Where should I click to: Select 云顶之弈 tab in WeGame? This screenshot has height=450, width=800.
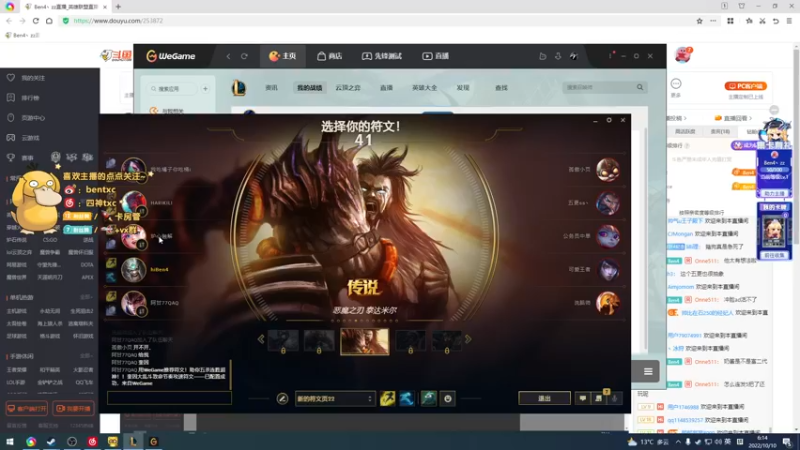pyautogui.click(x=348, y=88)
